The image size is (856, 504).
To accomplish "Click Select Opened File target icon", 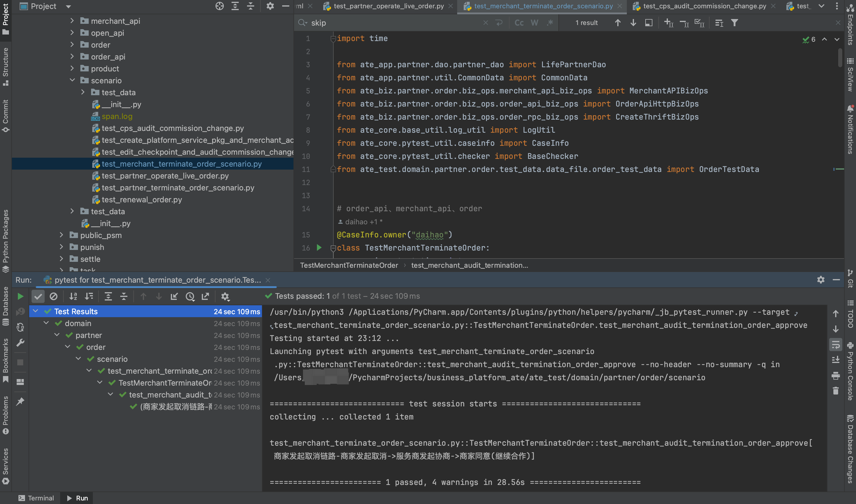I will (x=219, y=6).
